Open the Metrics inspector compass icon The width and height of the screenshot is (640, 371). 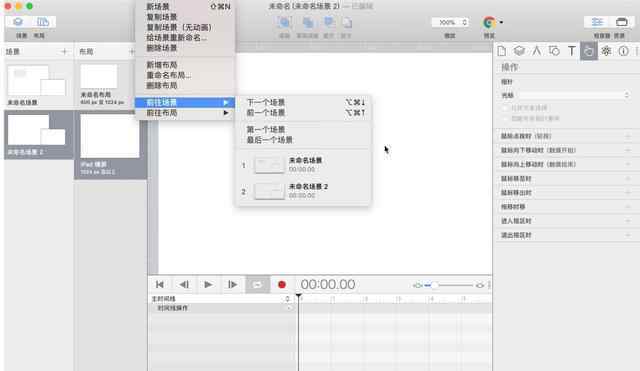coord(536,51)
